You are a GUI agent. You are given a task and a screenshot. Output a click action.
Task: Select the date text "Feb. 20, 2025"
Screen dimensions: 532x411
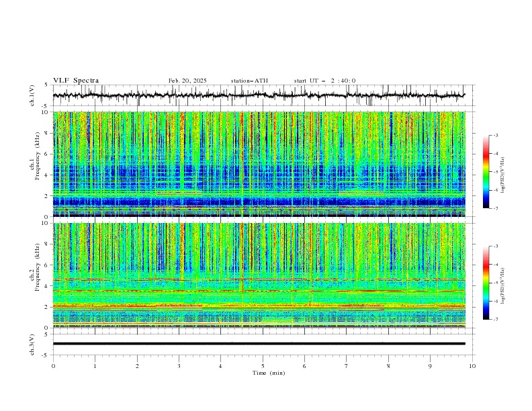(x=187, y=81)
